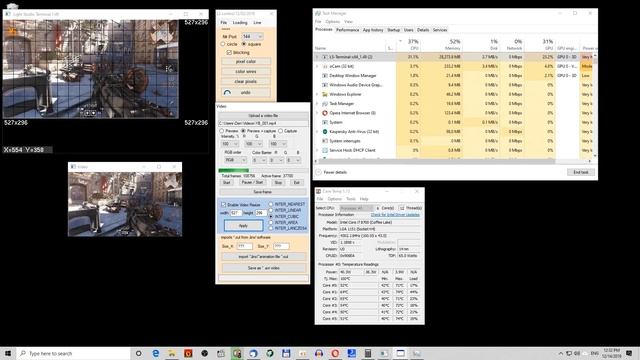
Task: Click the Task Manager process row icon
Action: (325, 104)
